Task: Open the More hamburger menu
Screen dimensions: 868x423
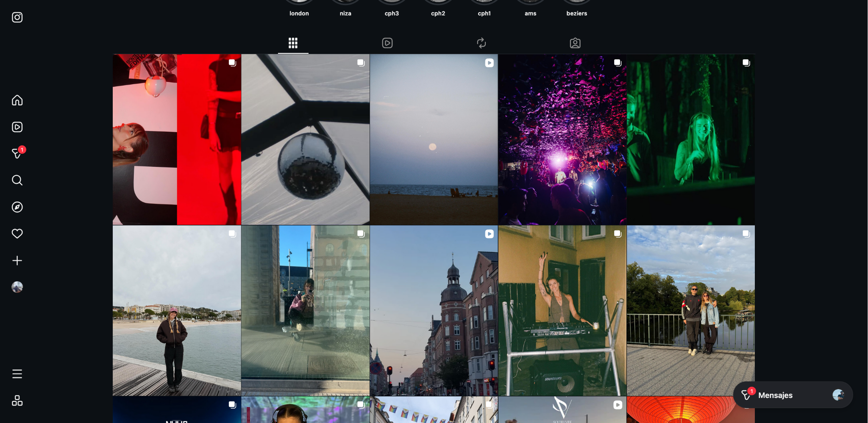Action: pyautogui.click(x=17, y=374)
